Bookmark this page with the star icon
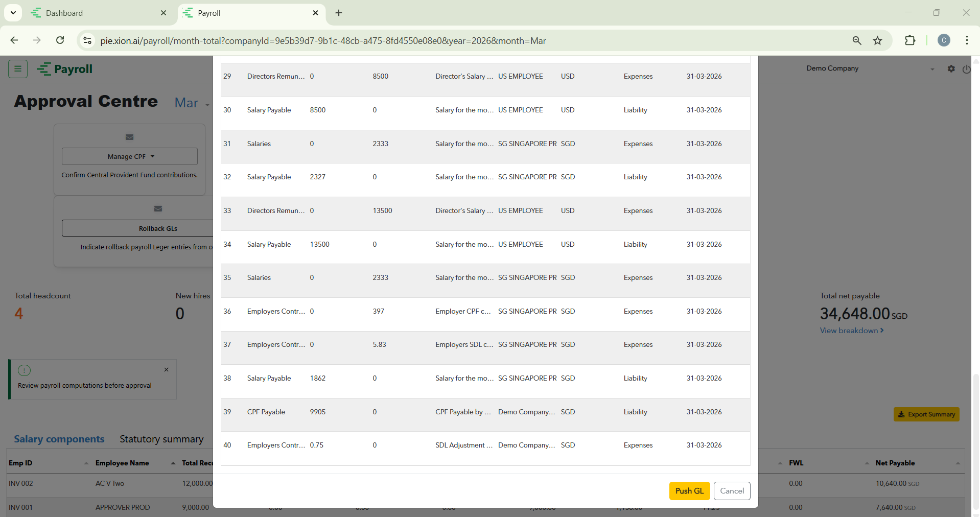Viewport: 980px width, 517px height. pyautogui.click(x=877, y=41)
